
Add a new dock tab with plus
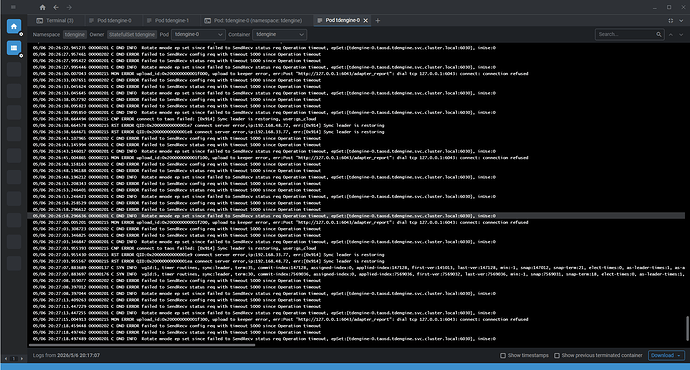coord(378,20)
